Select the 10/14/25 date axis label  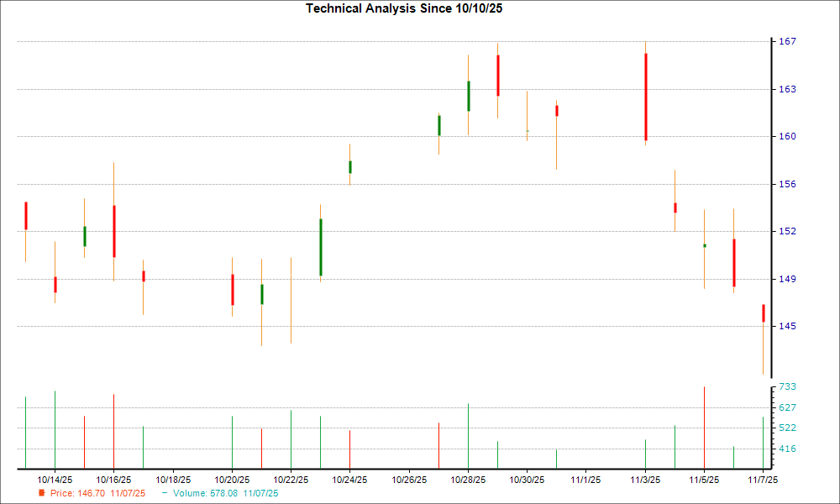55,477
